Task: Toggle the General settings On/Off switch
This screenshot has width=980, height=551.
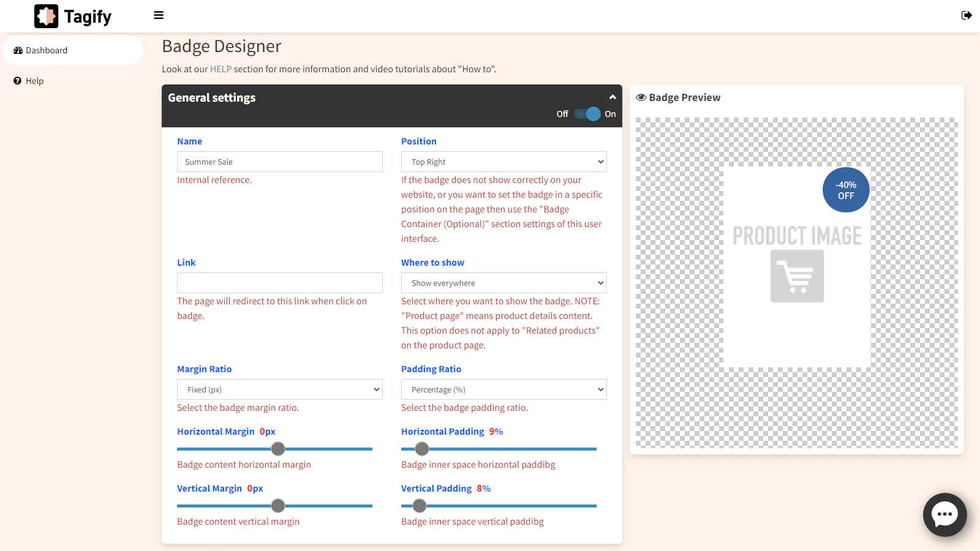Action: pyautogui.click(x=587, y=114)
